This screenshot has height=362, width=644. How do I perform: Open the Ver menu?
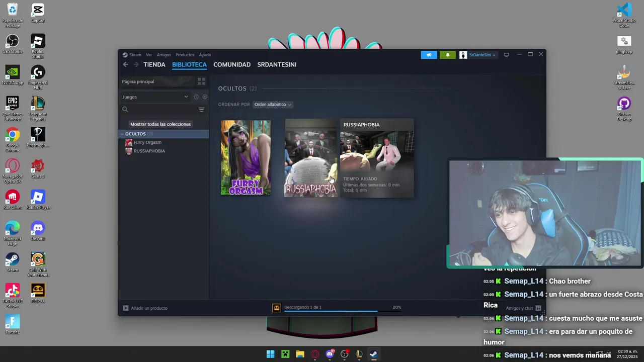coord(149,55)
